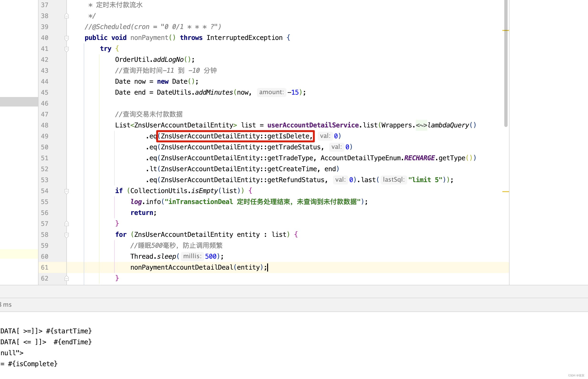The height and width of the screenshot is (379, 588).
Task: Click the "limit 5" string literal
Action: (425, 180)
